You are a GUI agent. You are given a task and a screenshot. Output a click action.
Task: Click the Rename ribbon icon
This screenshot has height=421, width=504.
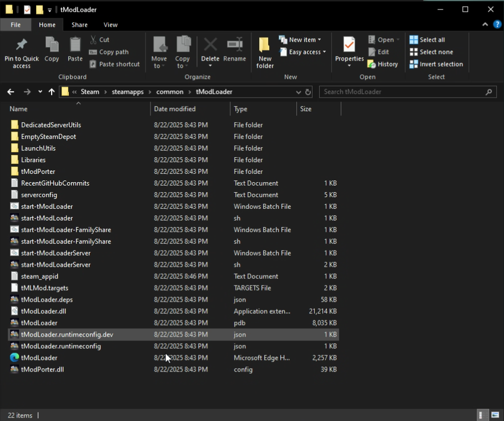pos(235,44)
